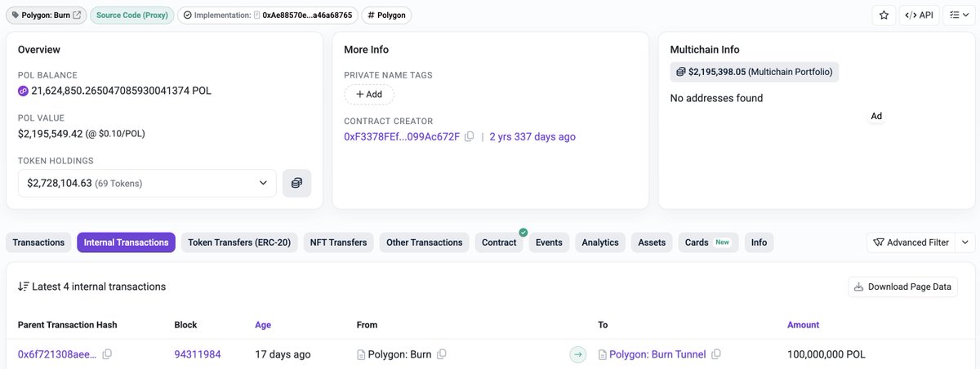Viewport: 980px width, 369px height.
Task: Copy the From address Polygon: Burn
Action: click(x=442, y=354)
